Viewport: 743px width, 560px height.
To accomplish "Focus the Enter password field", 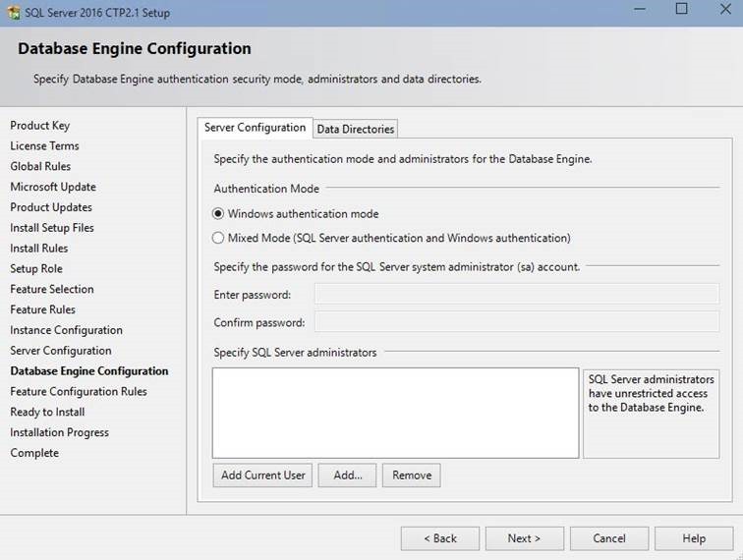I will click(x=517, y=294).
